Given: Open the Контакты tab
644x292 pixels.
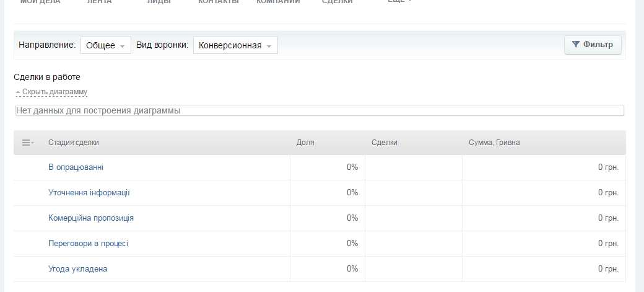Looking at the screenshot, I should click(x=218, y=2).
